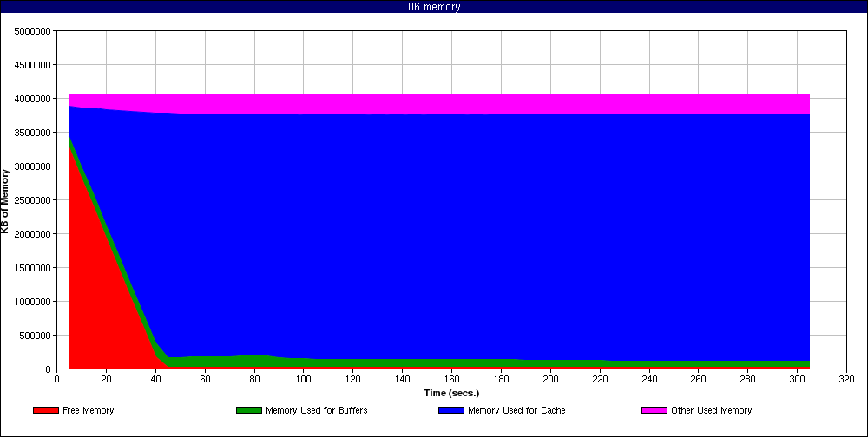Click the 180 tick on time axis
This screenshot has height=437, width=868.
click(501, 380)
